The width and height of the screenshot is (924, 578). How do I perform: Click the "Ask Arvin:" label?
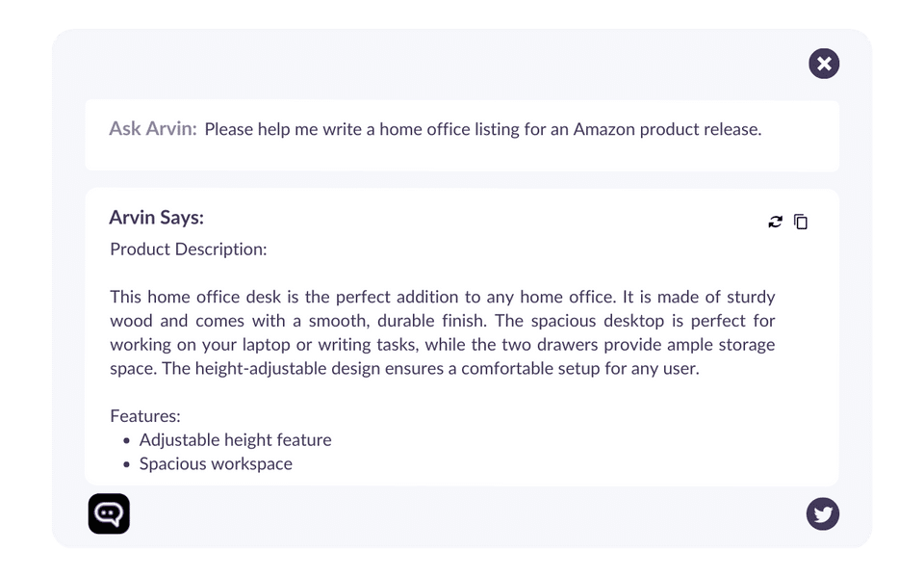[x=153, y=129]
